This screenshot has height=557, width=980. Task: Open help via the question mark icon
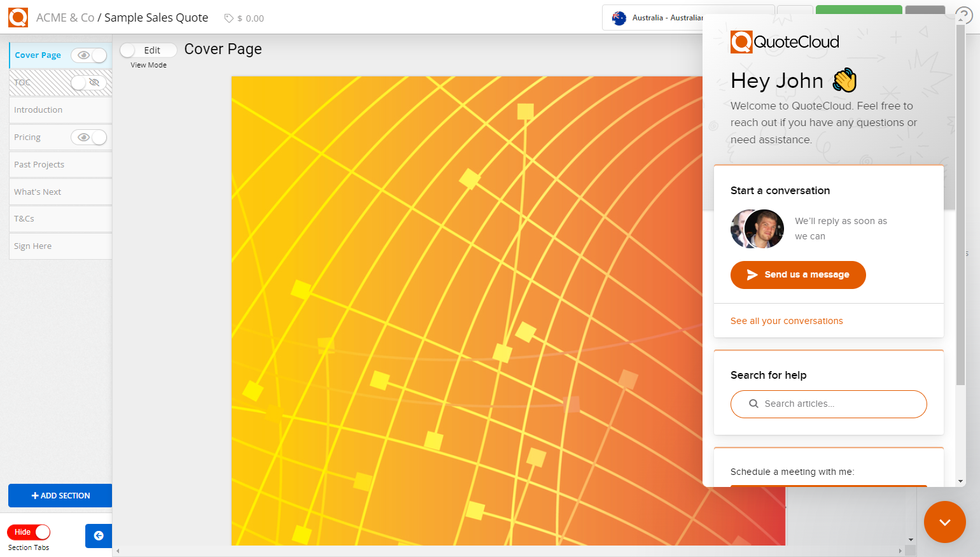pos(965,15)
